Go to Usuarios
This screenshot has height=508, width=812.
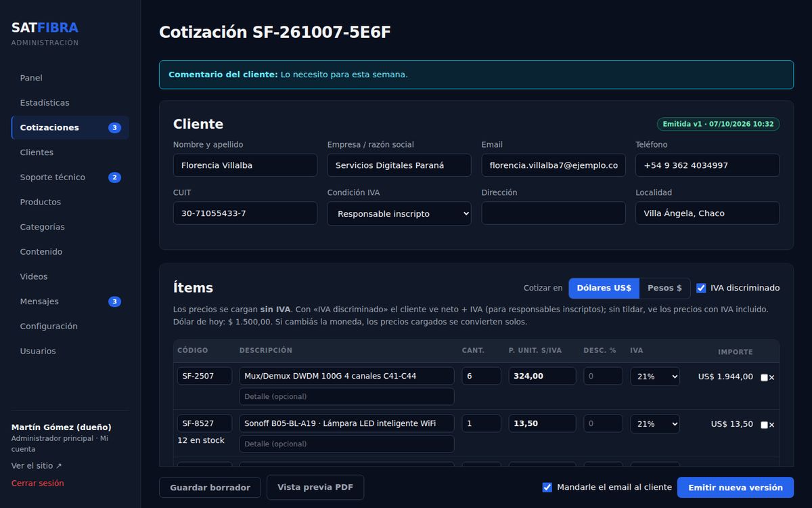[x=70, y=351]
